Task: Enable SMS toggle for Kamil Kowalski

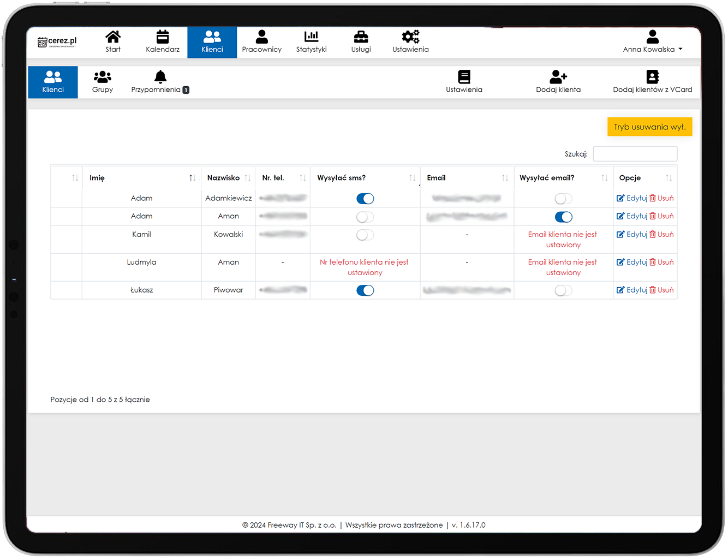Action: pyautogui.click(x=365, y=235)
